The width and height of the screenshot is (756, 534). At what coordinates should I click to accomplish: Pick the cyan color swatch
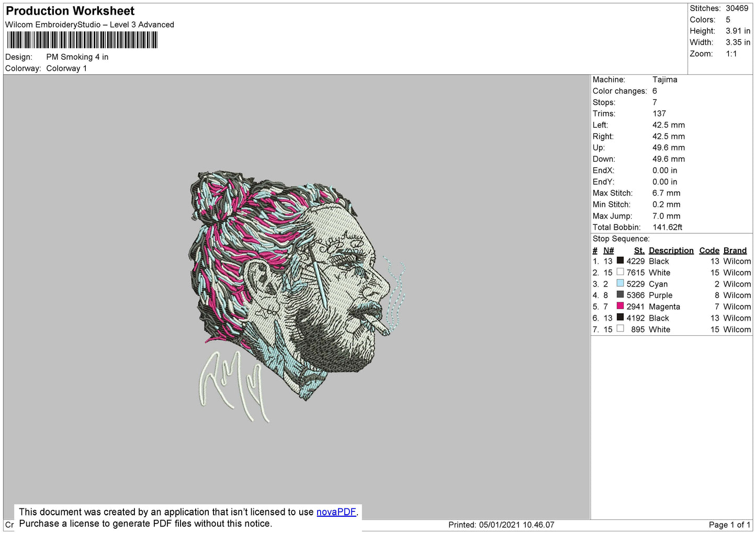[x=620, y=283]
